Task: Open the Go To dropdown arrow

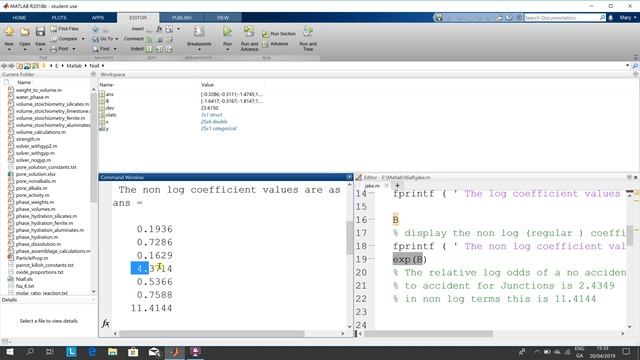Action: 117,39
